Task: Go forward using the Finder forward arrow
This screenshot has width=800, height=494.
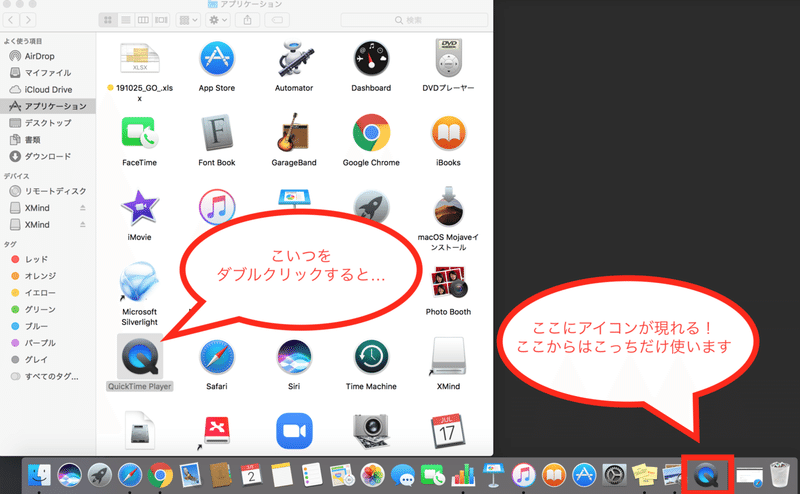Action: click(29, 20)
